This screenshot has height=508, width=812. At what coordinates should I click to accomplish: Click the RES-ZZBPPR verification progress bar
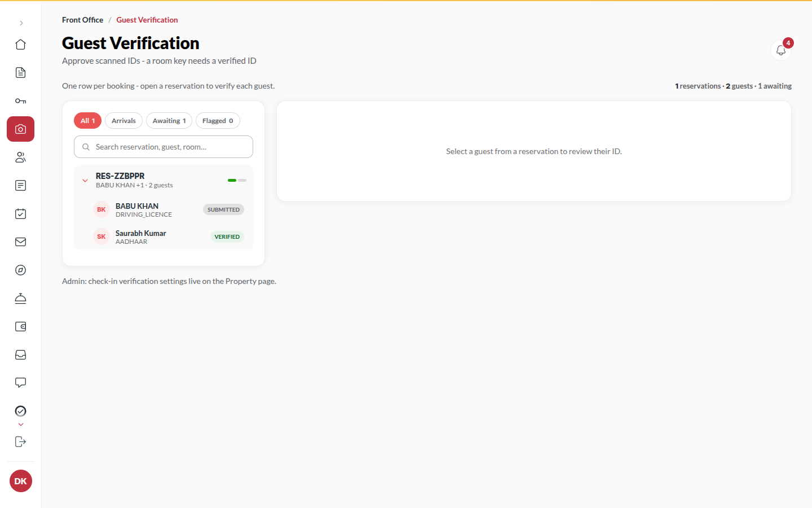(237, 181)
